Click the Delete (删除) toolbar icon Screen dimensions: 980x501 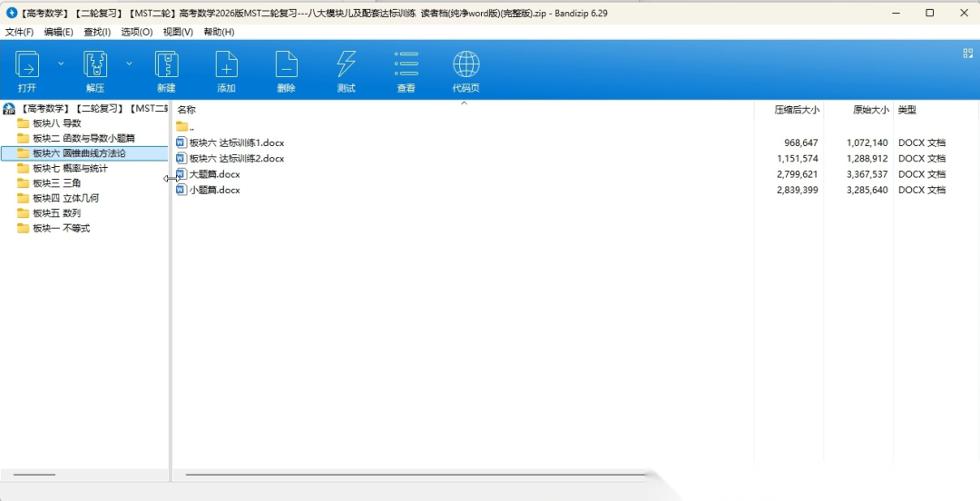[286, 65]
